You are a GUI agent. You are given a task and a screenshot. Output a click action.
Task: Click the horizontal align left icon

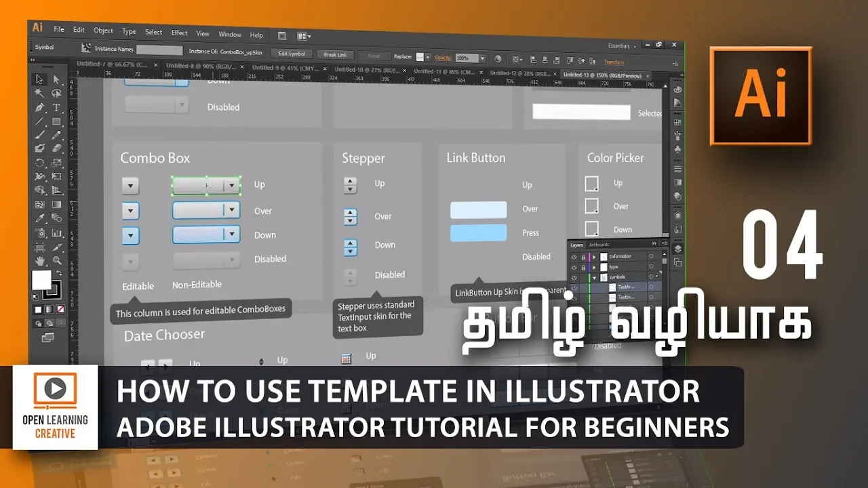tap(534, 60)
